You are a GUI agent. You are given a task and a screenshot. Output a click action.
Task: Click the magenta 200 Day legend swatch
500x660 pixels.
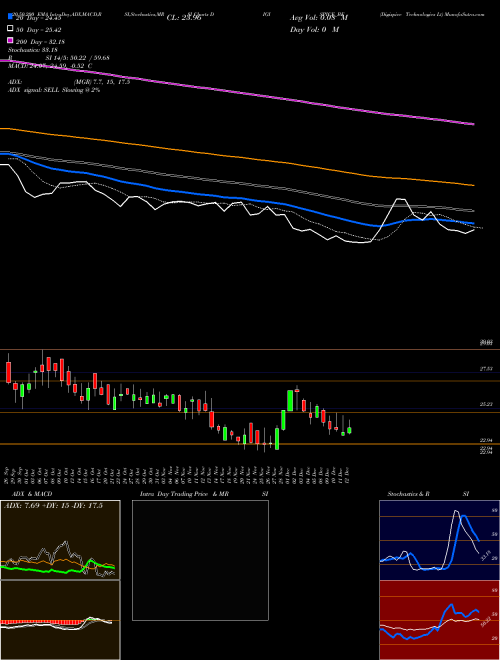click(10, 41)
